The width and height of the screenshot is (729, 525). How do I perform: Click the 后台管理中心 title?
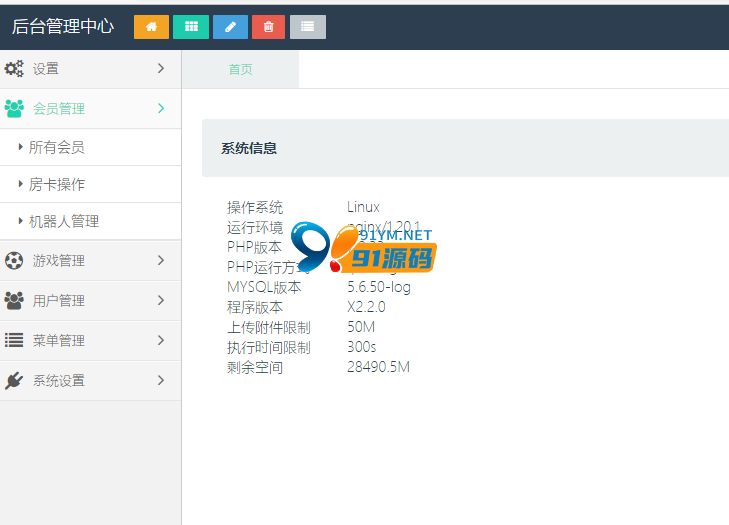[63, 27]
